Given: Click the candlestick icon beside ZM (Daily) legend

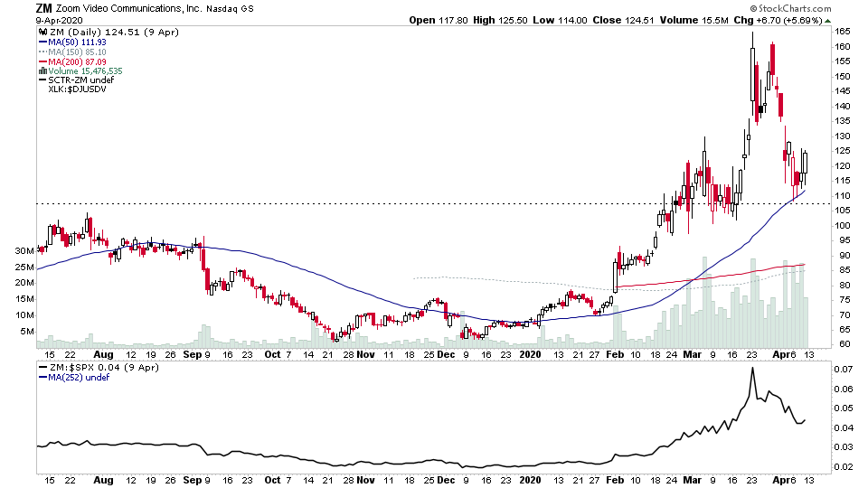Looking at the screenshot, I should coord(42,33).
